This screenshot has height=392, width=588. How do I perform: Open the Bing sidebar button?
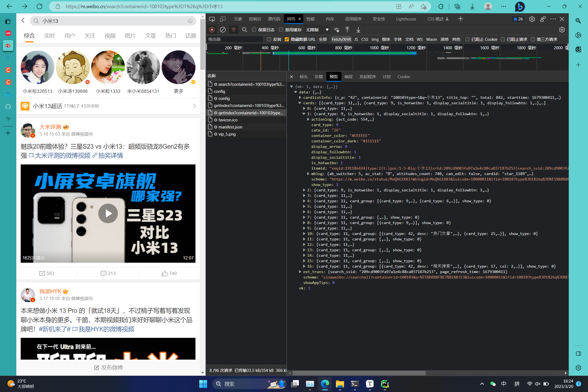point(519,7)
